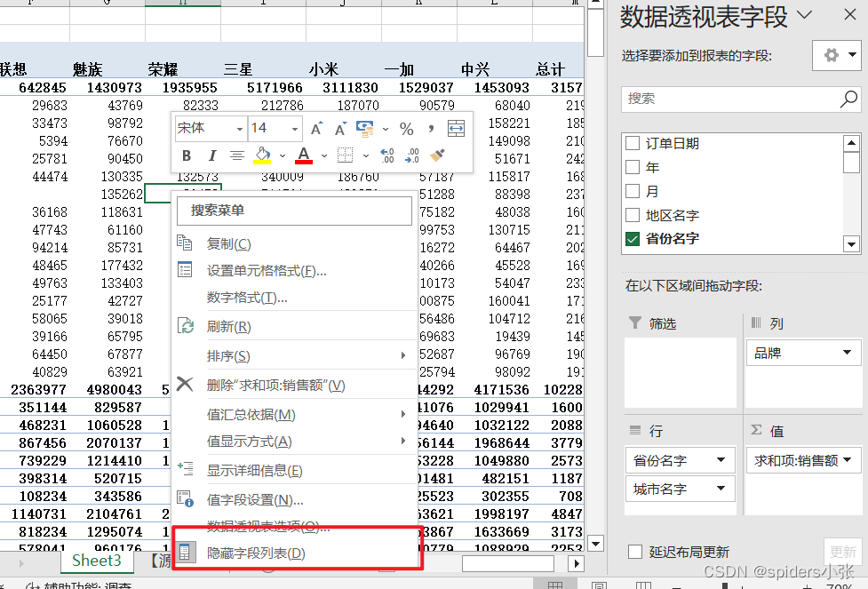Click the 搜索菜单 search box
868x589 pixels.
[294, 211]
